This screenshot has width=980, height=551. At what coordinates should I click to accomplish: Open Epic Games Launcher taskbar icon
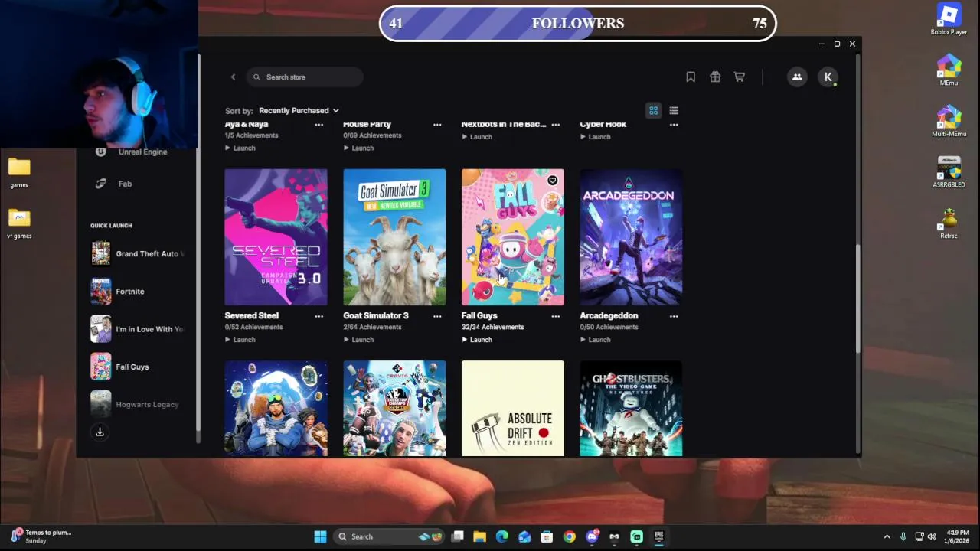(658, 536)
